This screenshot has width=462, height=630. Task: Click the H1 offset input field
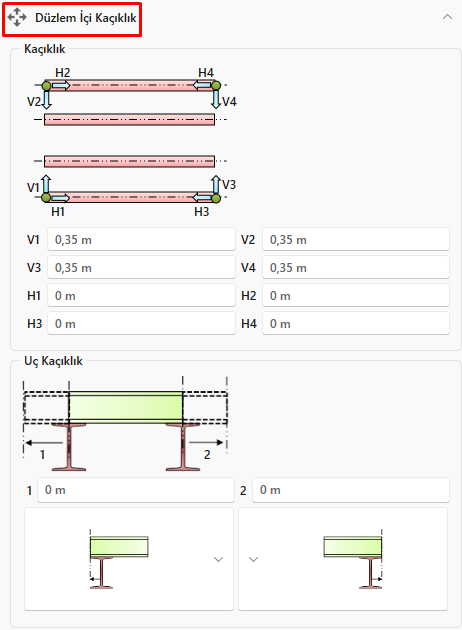[x=141, y=296]
